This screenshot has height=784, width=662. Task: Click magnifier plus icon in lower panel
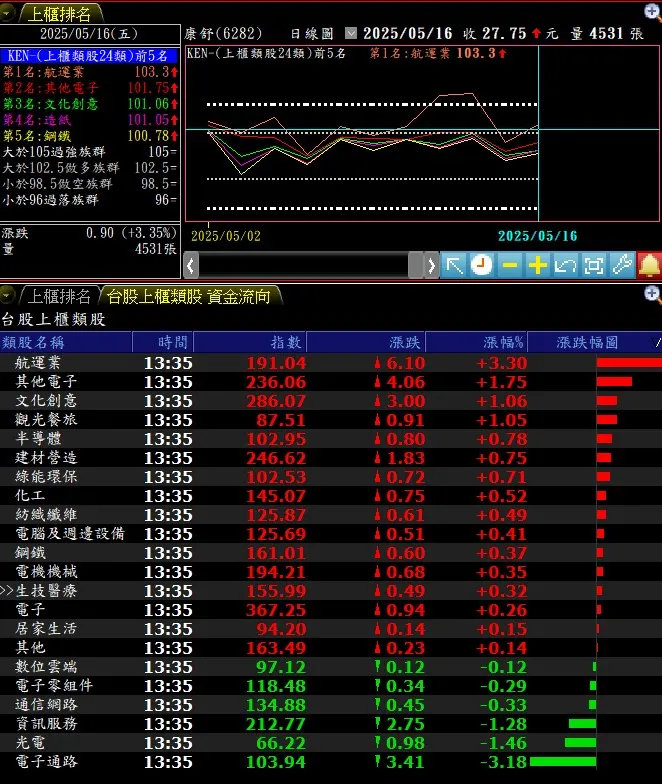[x=652, y=294]
